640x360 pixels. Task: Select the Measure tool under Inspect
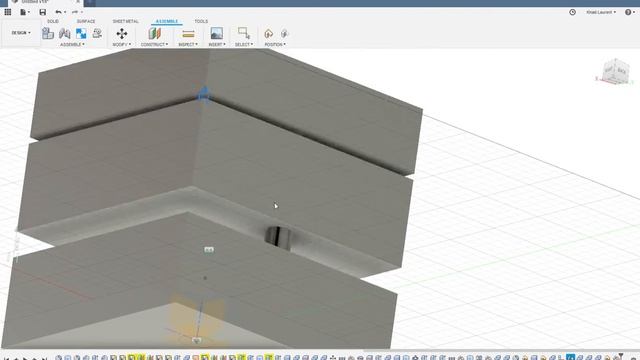pyautogui.click(x=188, y=33)
